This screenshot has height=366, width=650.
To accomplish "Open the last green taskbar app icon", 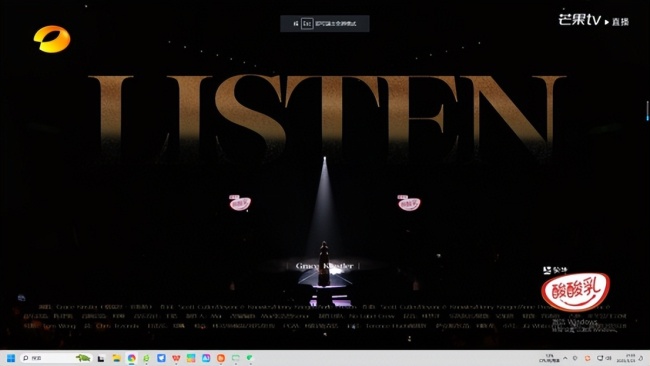I will [x=250, y=358].
